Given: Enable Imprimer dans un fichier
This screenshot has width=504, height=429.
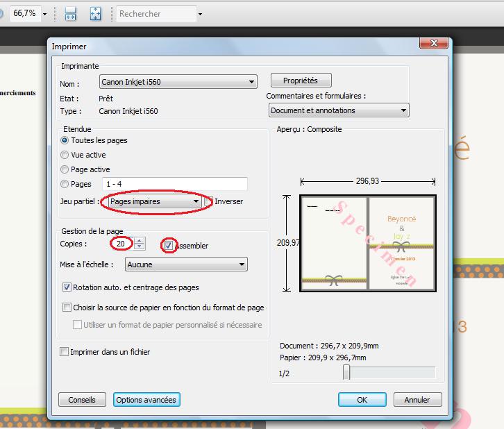Looking at the screenshot, I should [65, 352].
